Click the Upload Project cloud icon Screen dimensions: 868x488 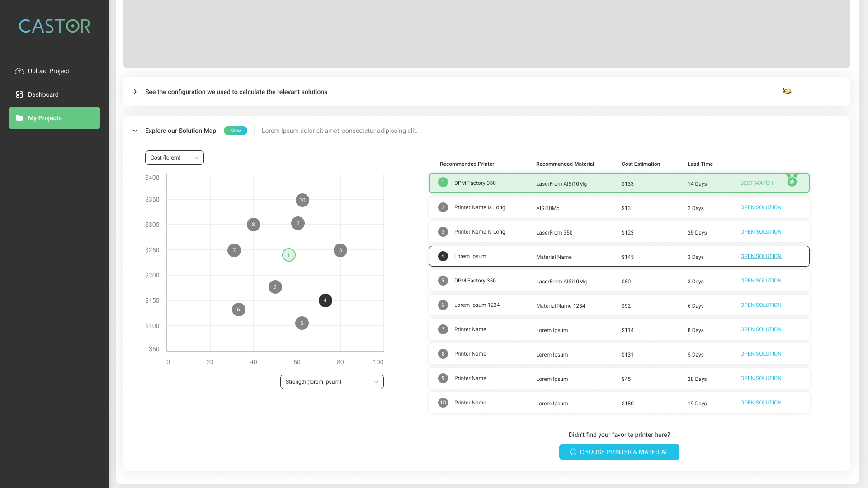(19, 71)
